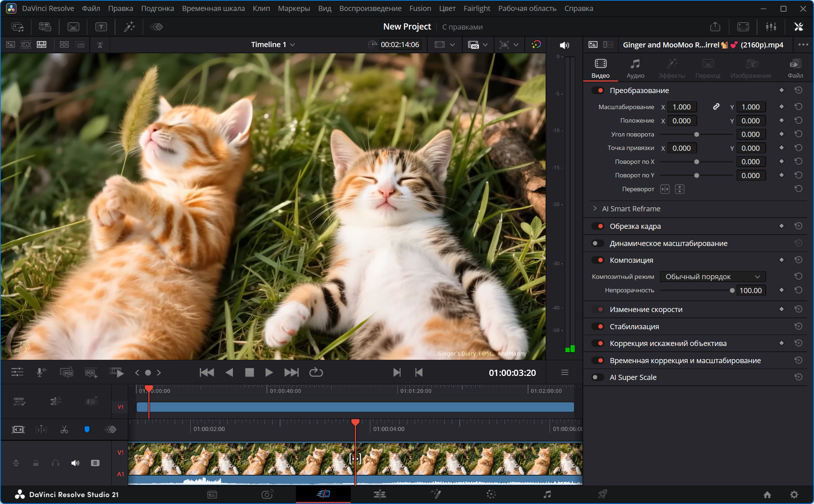The image size is (814, 504).
Task: Toggle the Inspector tools icon
Action: tap(799, 27)
